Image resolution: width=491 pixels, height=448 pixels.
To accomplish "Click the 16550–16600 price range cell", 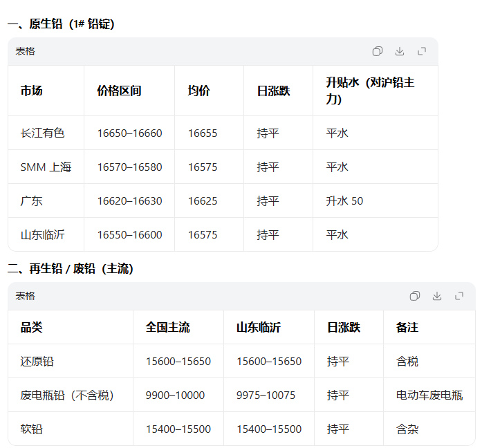I will pyautogui.click(x=129, y=235).
